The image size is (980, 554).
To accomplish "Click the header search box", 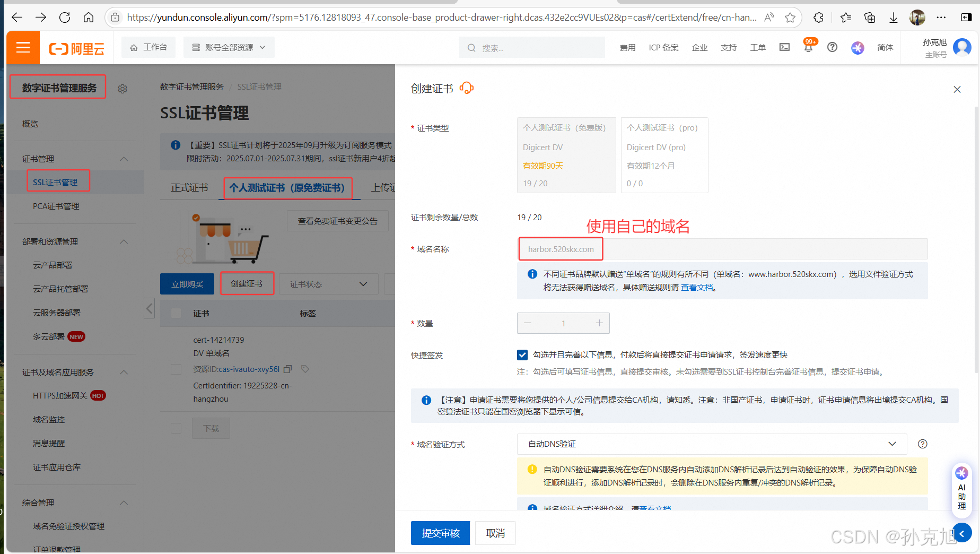I will pos(532,48).
